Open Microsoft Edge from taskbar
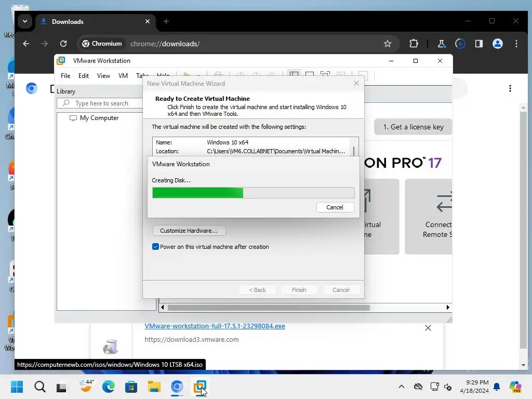This screenshot has height=399, width=532. point(108,387)
